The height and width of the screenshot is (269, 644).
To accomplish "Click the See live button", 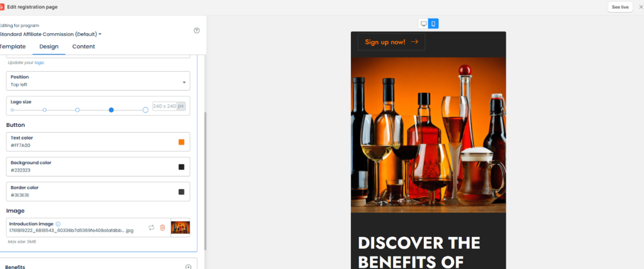I will (619, 7).
